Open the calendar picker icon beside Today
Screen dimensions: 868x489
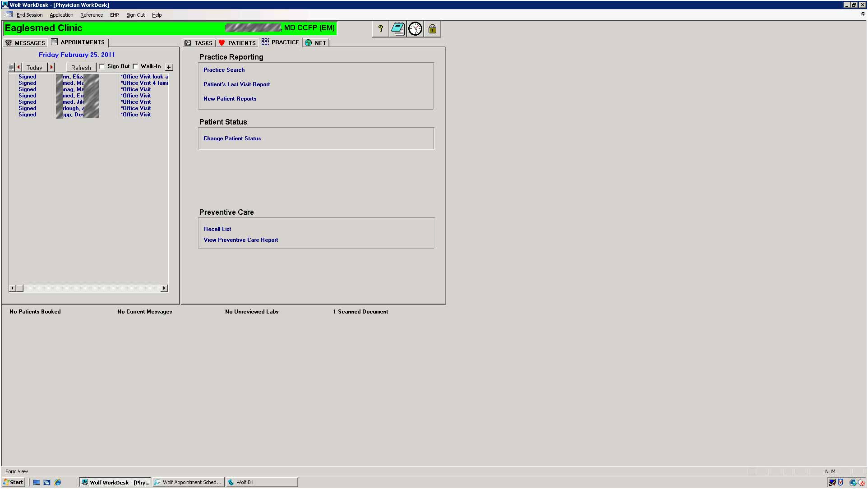(12, 67)
